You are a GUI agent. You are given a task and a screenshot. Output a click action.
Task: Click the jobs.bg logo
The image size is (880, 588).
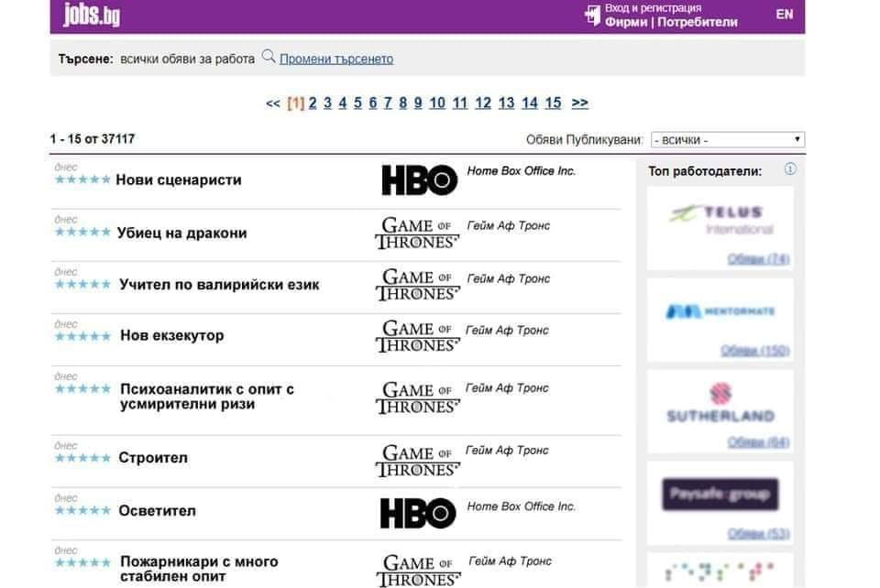point(92,16)
